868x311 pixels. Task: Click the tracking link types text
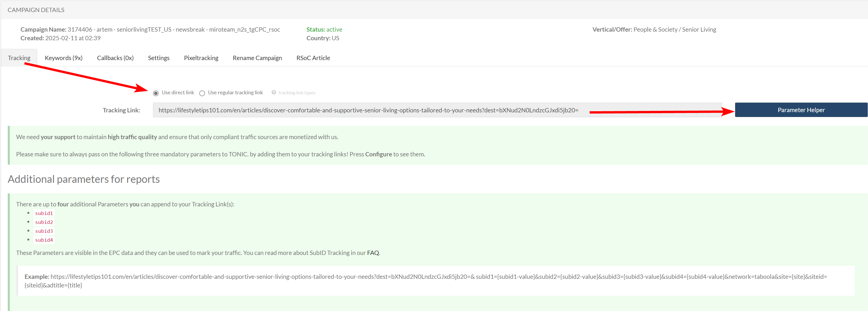click(x=297, y=93)
